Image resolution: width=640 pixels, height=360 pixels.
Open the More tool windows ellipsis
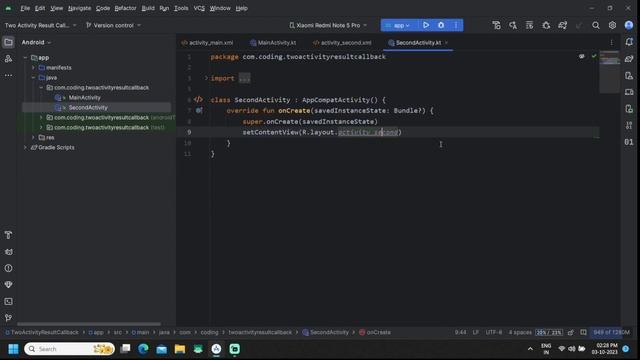tap(8, 76)
